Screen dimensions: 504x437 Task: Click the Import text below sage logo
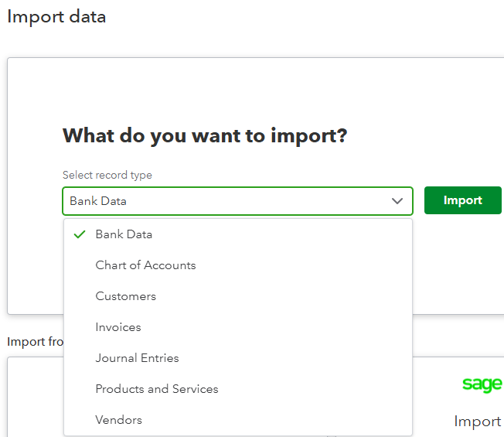(477, 422)
